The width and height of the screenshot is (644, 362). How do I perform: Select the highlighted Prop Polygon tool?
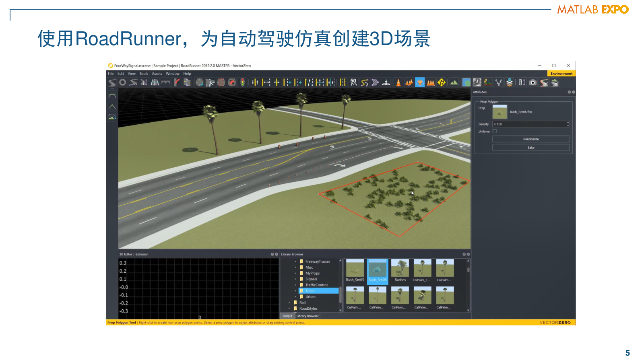click(x=420, y=82)
